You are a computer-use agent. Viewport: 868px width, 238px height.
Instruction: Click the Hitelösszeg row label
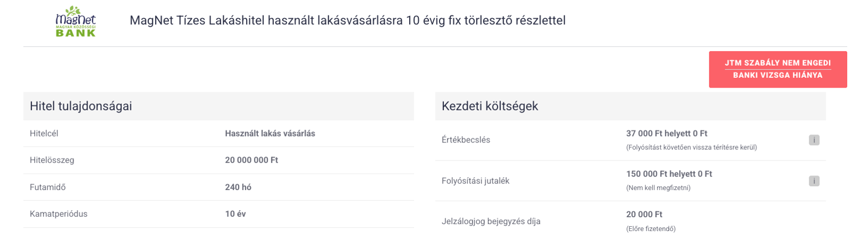(x=52, y=160)
